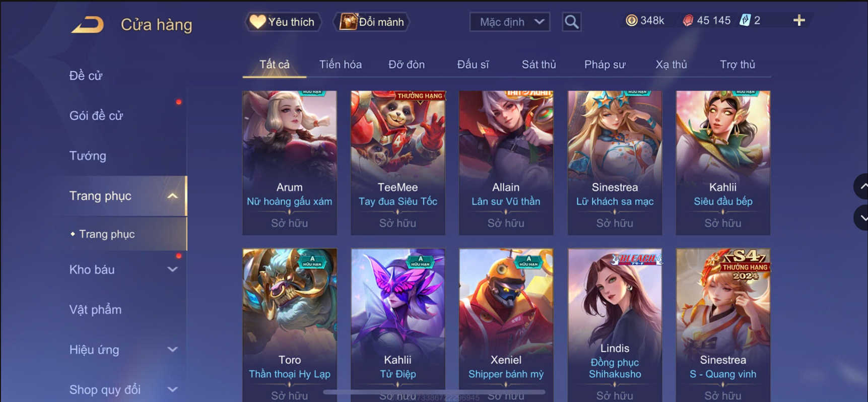Click the plus icon to add currency
This screenshot has width=868, height=402.
click(799, 20)
